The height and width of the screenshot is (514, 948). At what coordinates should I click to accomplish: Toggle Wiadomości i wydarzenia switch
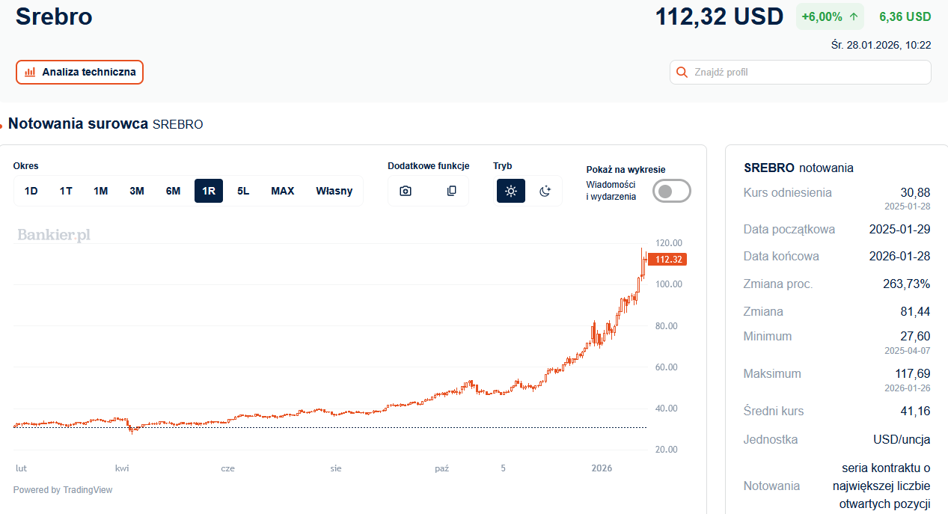pyautogui.click(x=671, y=191)
